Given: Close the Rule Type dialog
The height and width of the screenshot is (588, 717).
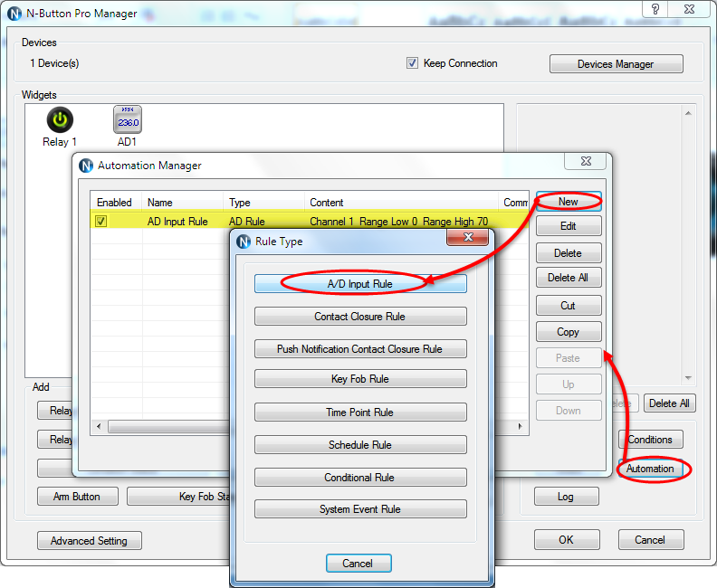Looking at the screenshot, I should pos(468,237).
